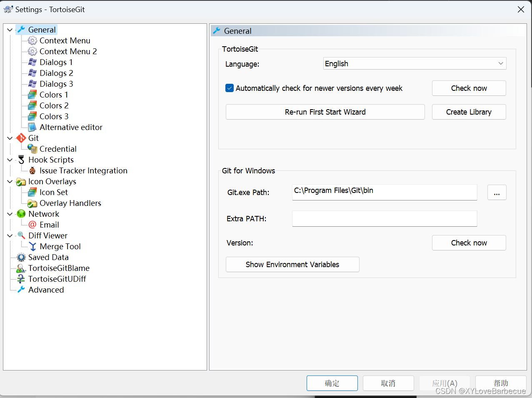Select Colors 3 in settings tree
Image resolution: width=532 pixels, height=398 pixels.
point(54,116)
